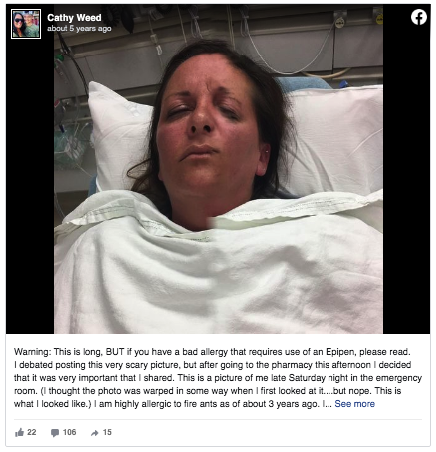This screenshot has height=452, width=436.
Task: Expand the post with See more
Action: coord(354,404)
